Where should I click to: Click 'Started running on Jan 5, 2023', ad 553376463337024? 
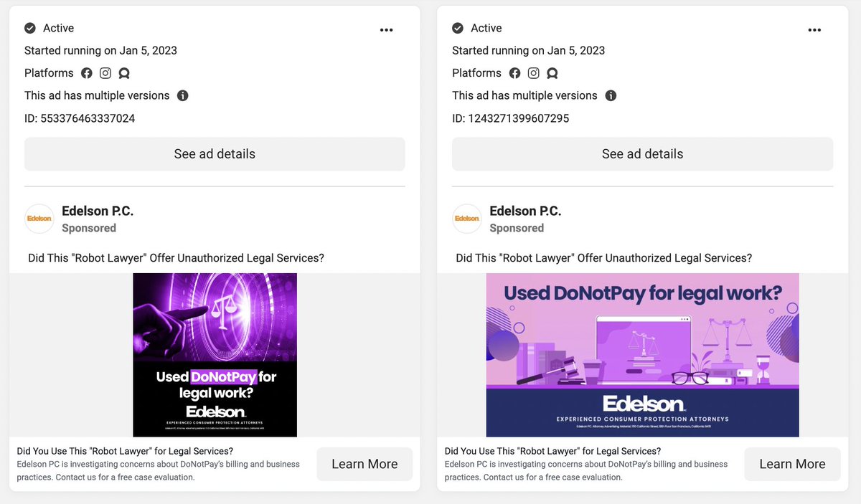coord(100,51)
